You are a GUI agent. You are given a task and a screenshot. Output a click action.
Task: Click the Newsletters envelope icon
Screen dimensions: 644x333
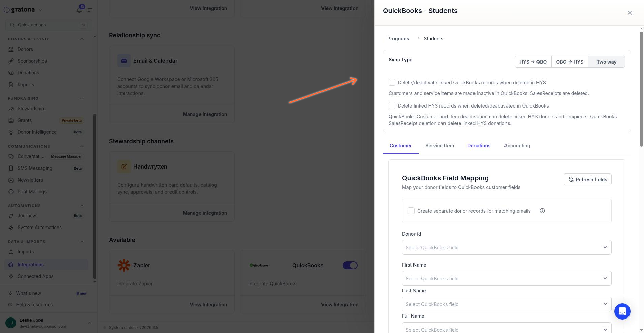pyautogui.click(x=11, y=180)
